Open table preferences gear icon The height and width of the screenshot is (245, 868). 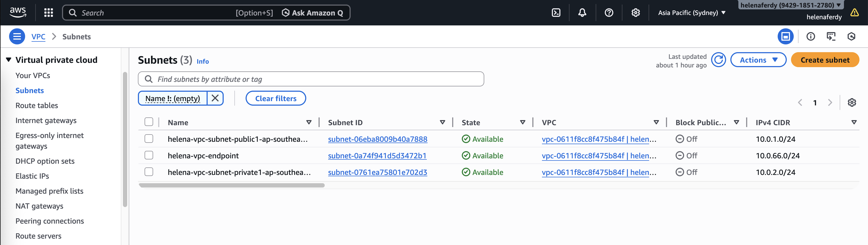851,103
